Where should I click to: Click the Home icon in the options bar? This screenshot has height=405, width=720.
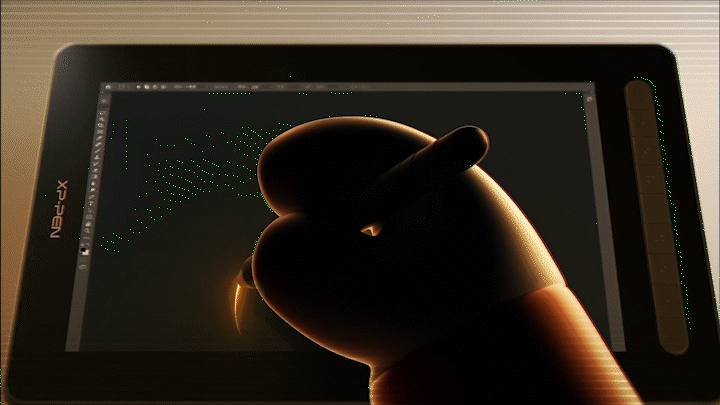(108, 86)
